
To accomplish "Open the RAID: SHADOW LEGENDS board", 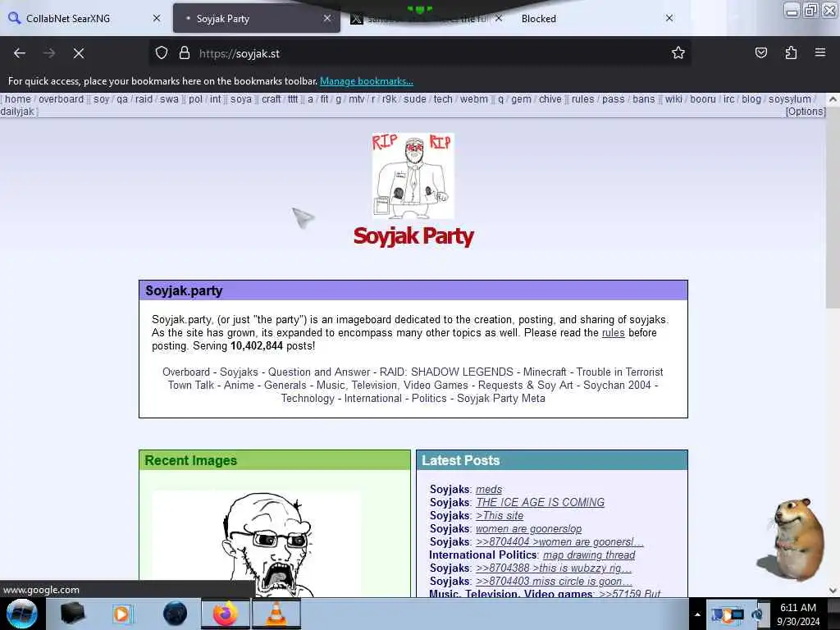I will point(446,372).
